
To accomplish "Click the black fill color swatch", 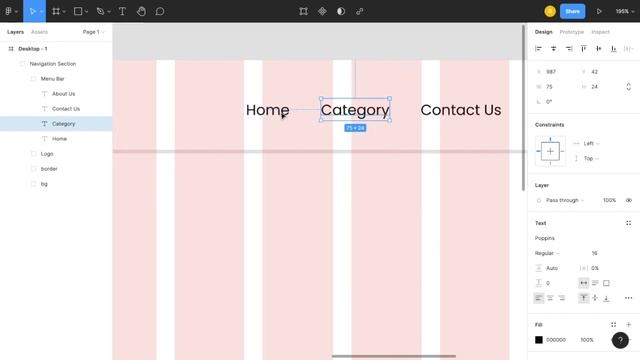I will point(539,340).
